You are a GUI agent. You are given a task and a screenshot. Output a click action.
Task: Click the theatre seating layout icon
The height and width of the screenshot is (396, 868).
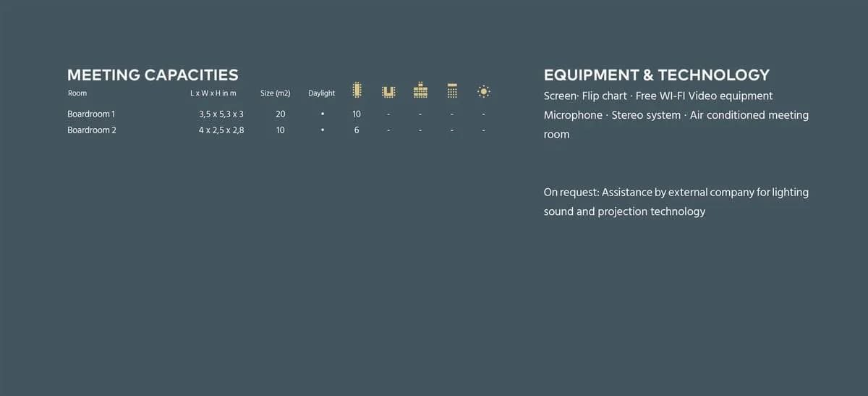452,90
